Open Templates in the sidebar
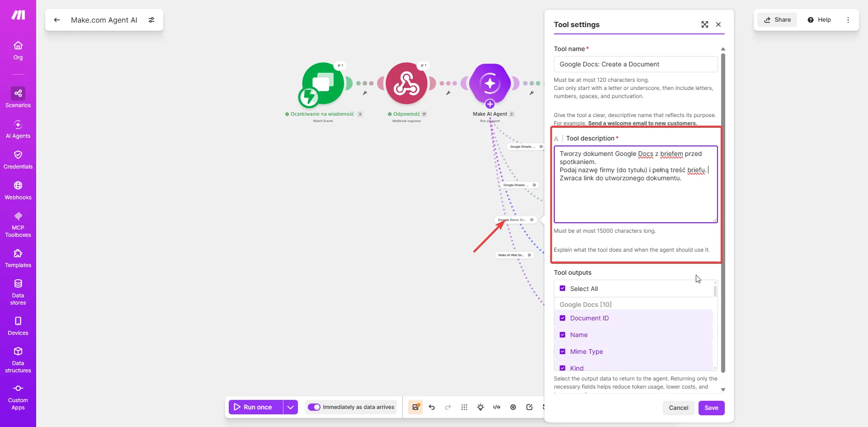Viewport: 868px width, 427px height. [18, 258]
